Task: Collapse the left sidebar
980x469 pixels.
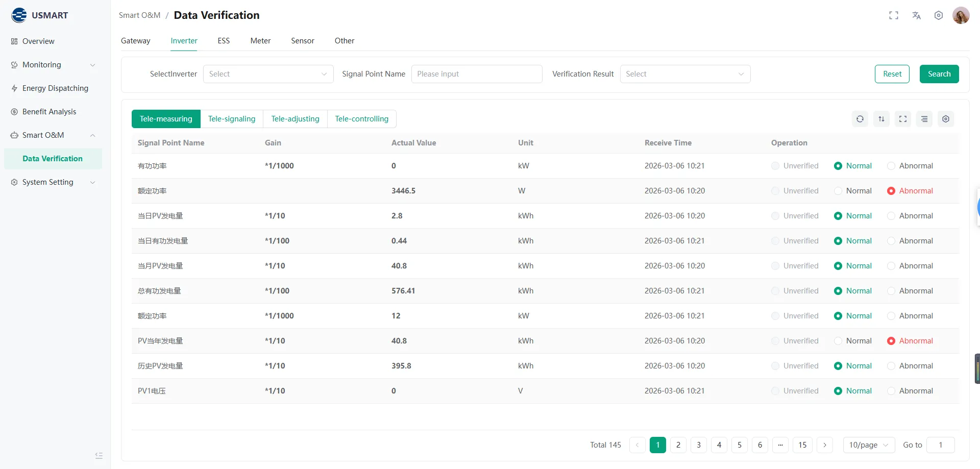Action: 99,455
